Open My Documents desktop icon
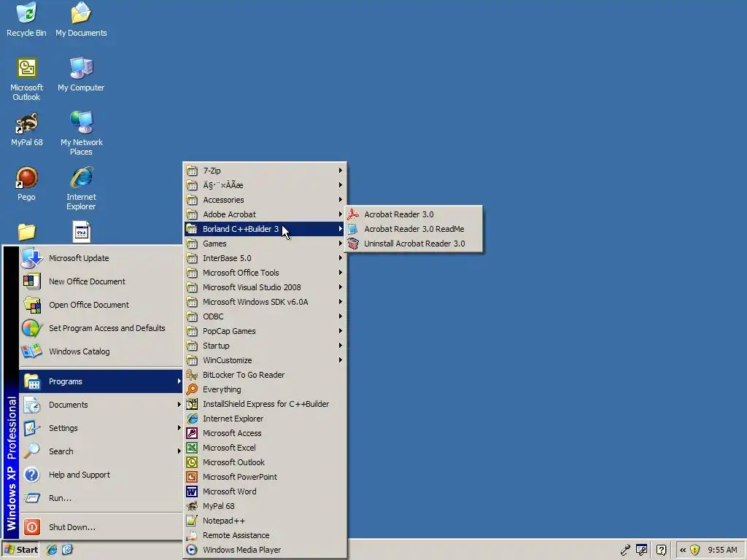Viewport: 747px width, 560px height. (x=81, y=20)
